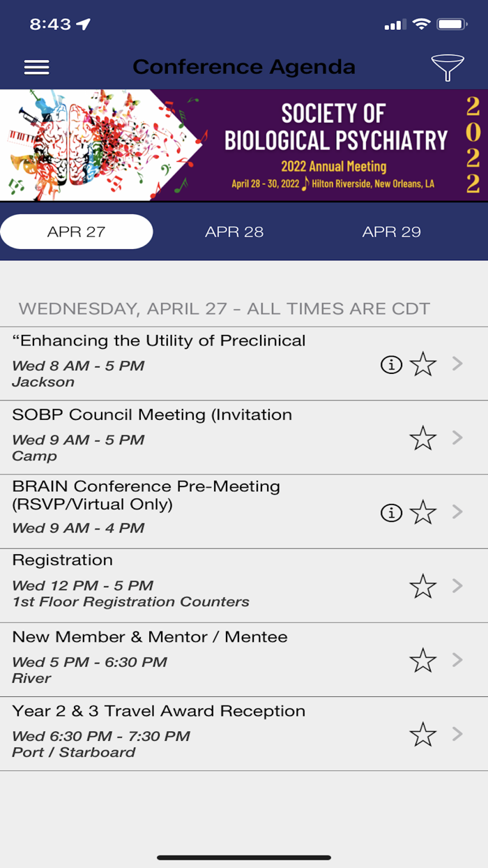Screen dimensions: 488x868
Task: Show info for Enhancing the Utility session
Action: pyautogui.click(x=391, y=364)
